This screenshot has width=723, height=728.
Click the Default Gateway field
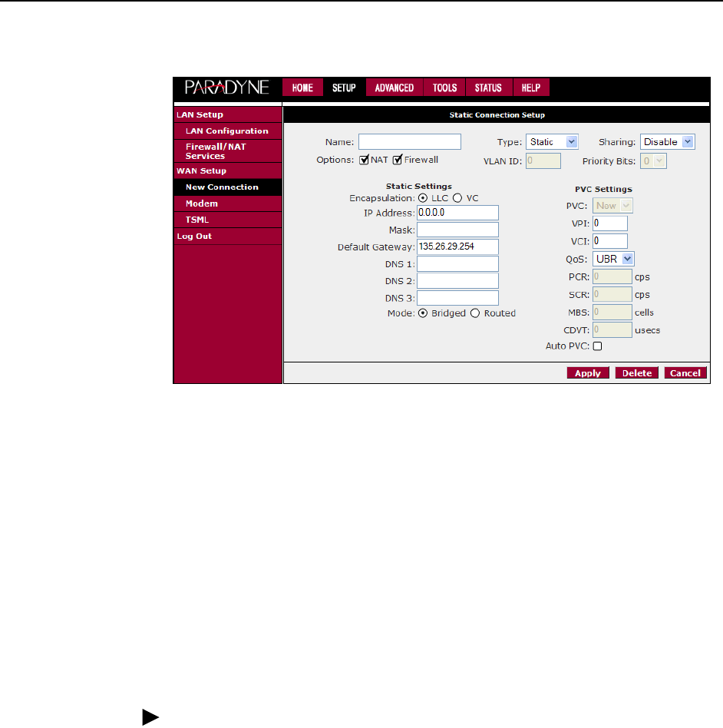457,247
